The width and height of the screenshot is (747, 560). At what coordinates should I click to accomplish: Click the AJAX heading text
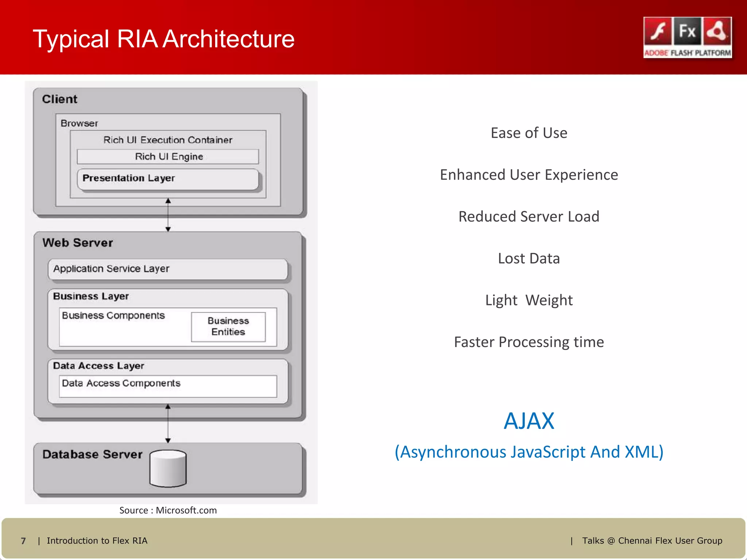tap(529, 421)
